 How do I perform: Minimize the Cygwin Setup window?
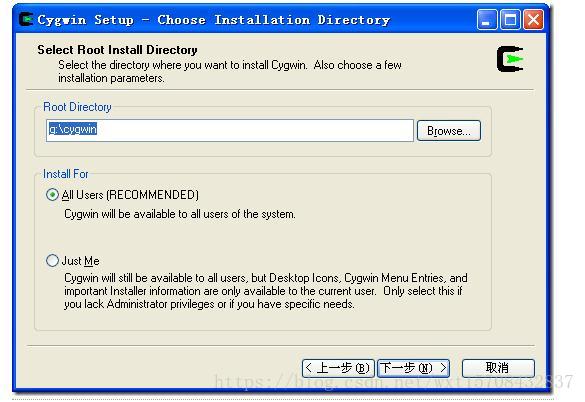tap(487, 19)
